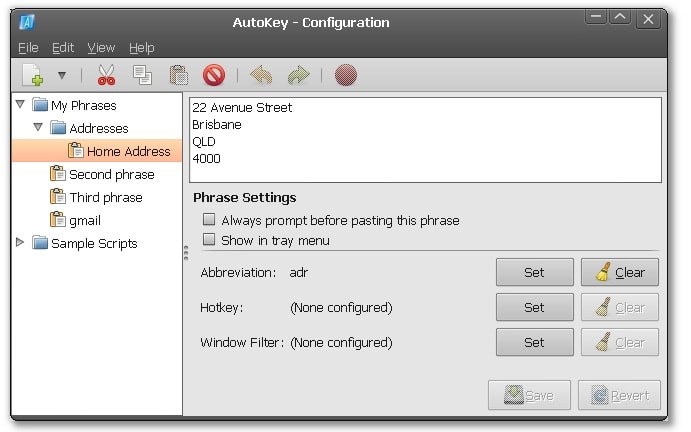
Task: Select the My Phrases folder
Action: tap(84, 105)
